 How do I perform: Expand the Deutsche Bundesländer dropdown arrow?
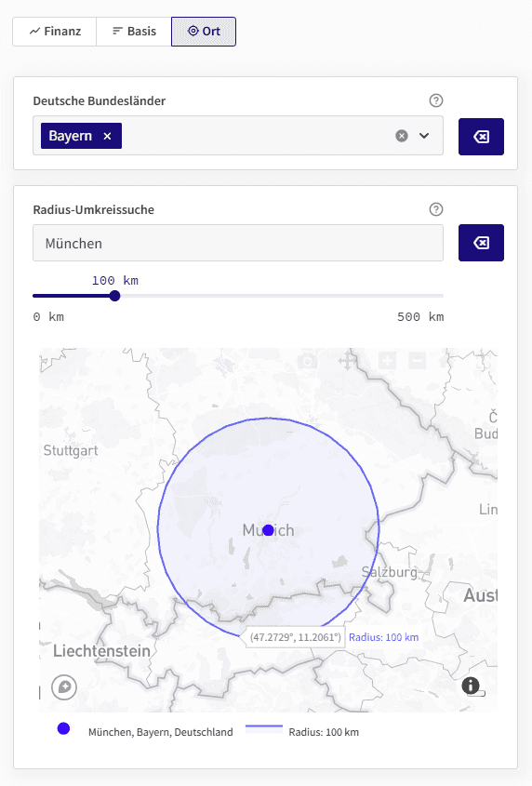(x=424, y=136)
